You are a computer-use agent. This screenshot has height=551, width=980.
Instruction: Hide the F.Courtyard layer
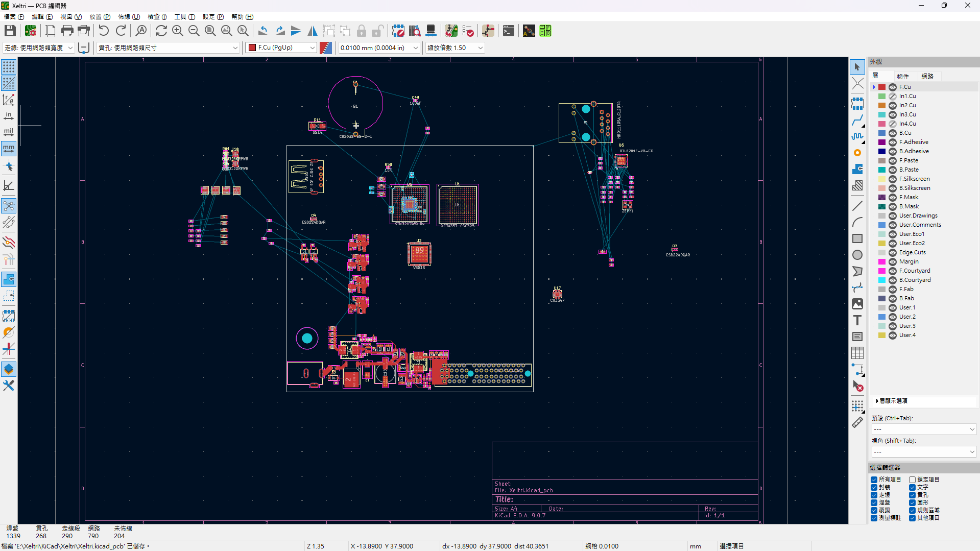click(893, 271)
